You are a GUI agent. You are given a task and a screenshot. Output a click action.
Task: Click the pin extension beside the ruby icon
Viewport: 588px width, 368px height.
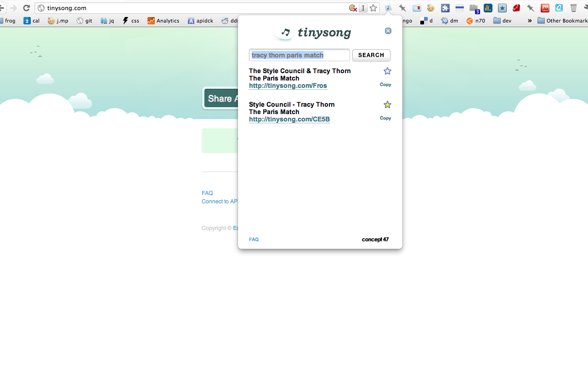[531, 8]
